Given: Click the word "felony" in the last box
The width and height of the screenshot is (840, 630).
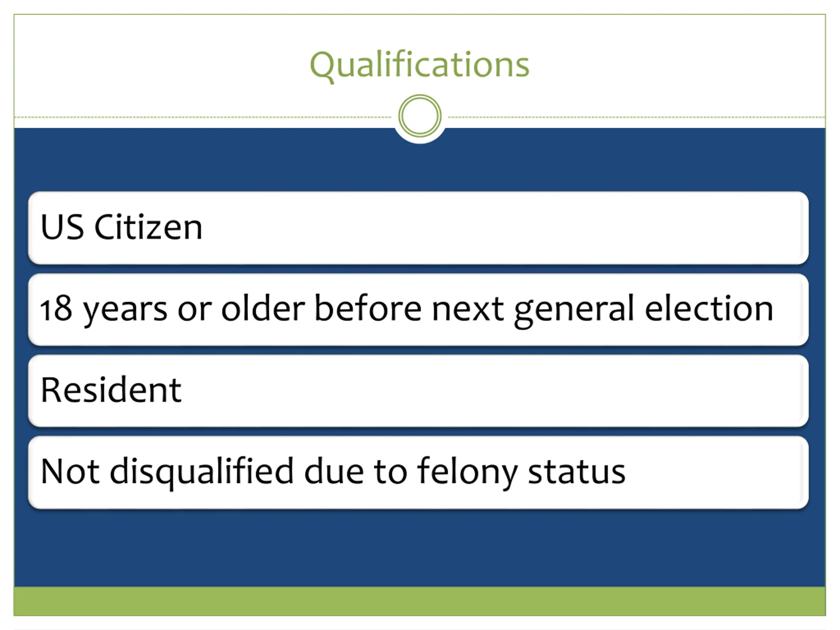Looking at the screenshot, I should (x=467, y=473).
